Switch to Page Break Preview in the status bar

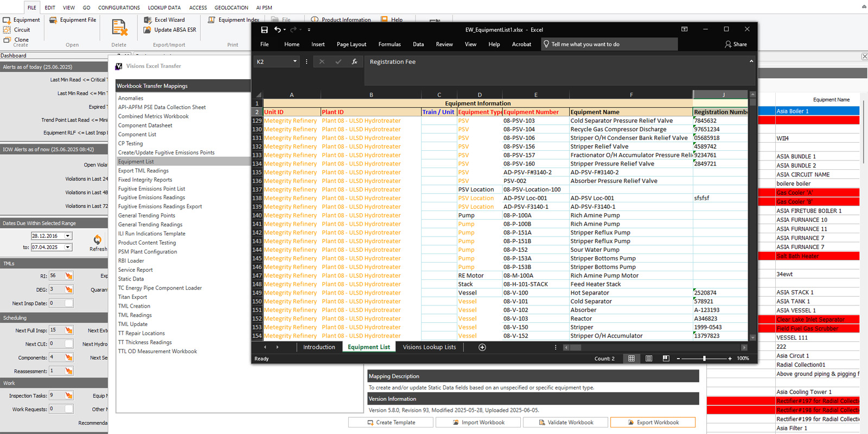[666, 359]
